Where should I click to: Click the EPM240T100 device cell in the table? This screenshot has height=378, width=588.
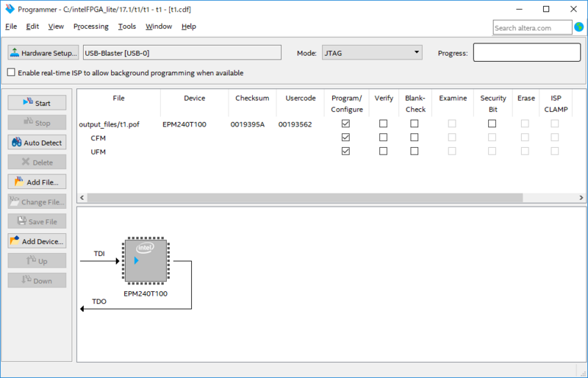(x=184, y=124)
